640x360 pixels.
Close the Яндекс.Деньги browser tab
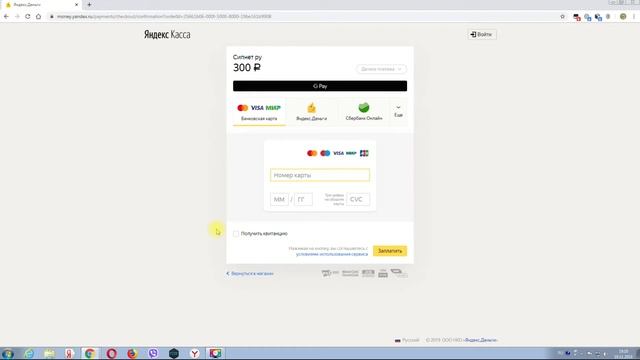point(76,5)
